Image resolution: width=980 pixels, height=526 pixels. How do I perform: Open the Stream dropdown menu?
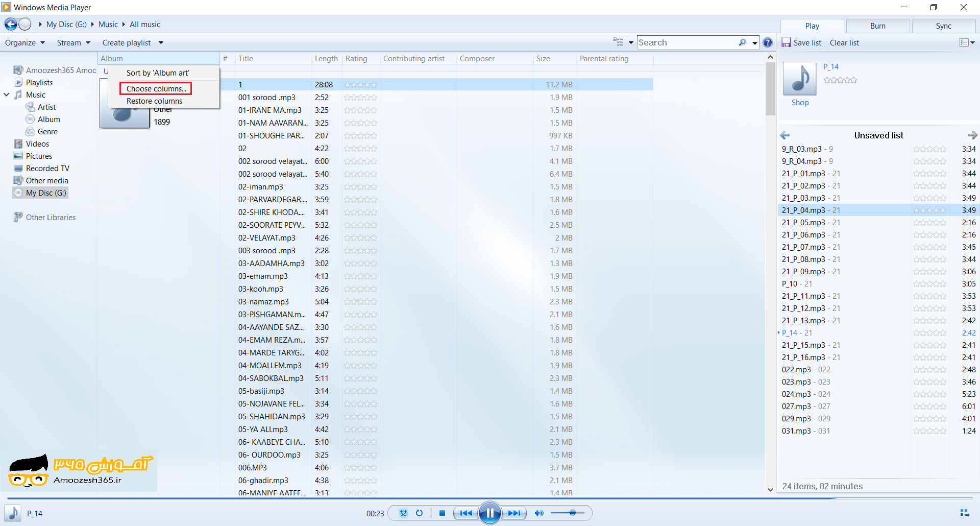coord(73,42)
